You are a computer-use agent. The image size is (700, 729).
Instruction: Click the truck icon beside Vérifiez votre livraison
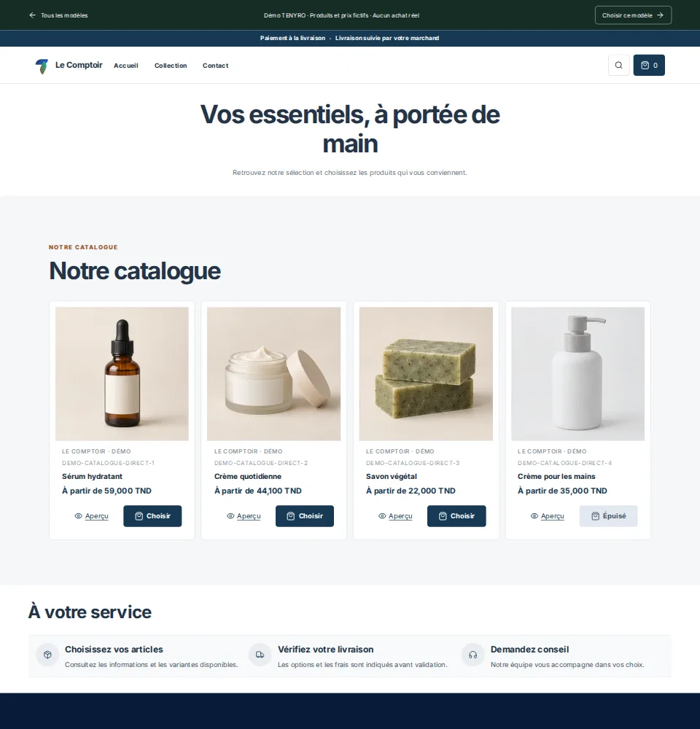point(260,655)
